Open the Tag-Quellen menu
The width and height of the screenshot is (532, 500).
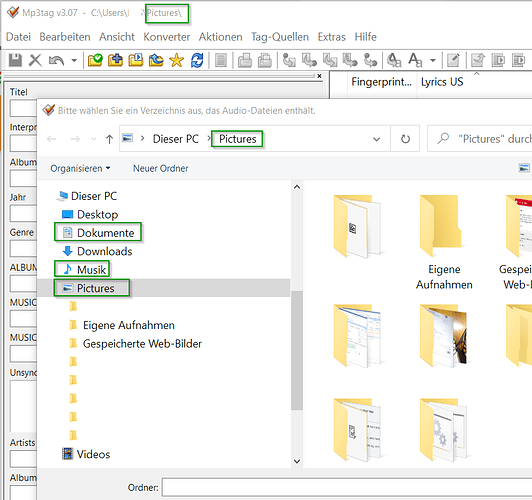[x=280, y=37]
